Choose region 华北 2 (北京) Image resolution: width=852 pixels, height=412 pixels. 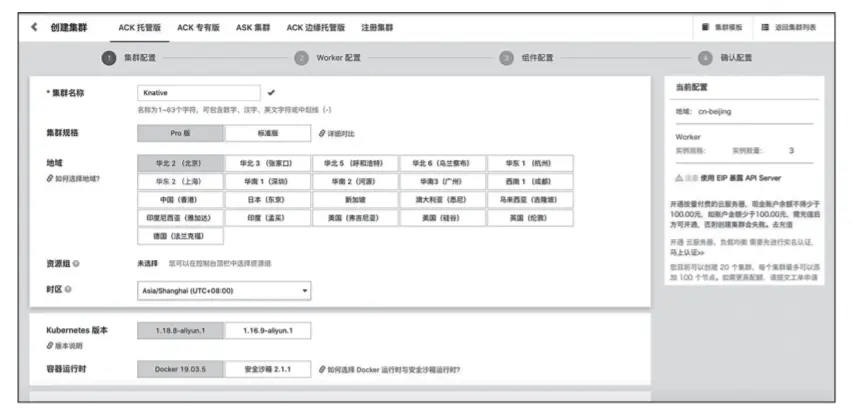(180, 163)
